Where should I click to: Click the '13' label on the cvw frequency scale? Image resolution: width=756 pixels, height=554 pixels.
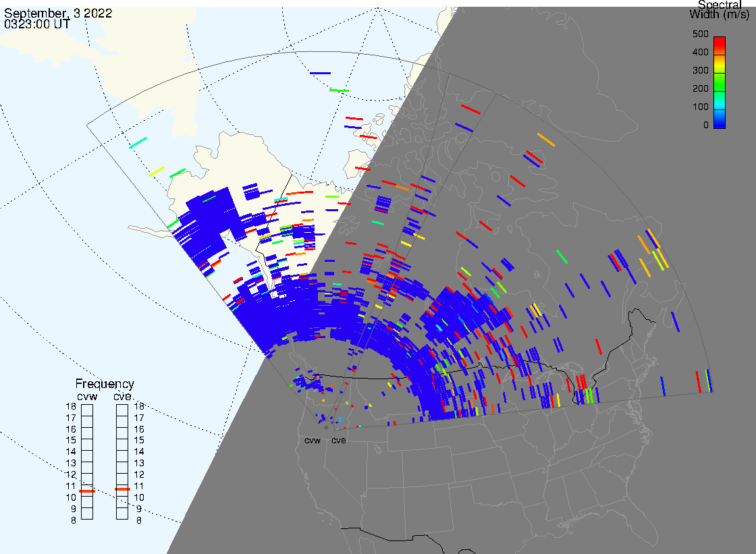point(71,464)
